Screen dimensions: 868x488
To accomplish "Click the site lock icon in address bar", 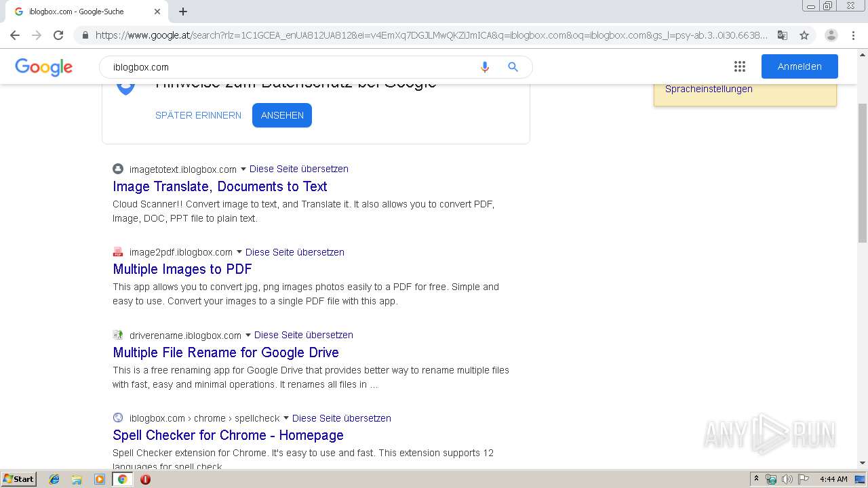I will pyautogui.click(x=85, y=35).
